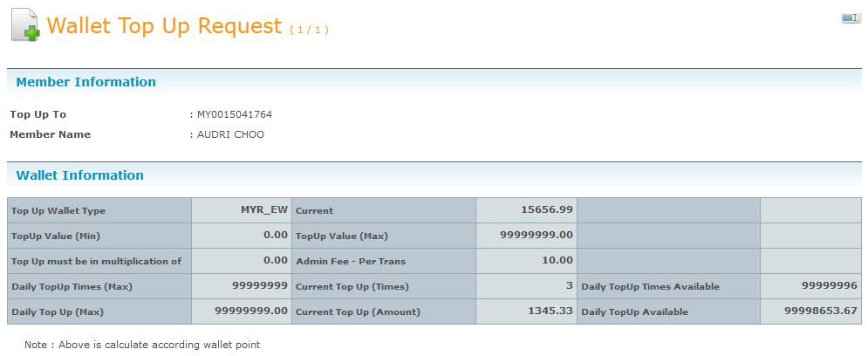Click the MYR_EW wallet type value

pos(264,210)
